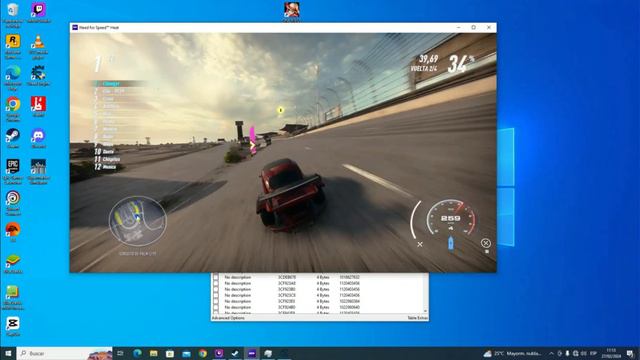
Task: Minimize the Need for Speed Heat window
Action: (x=458, y=27)
